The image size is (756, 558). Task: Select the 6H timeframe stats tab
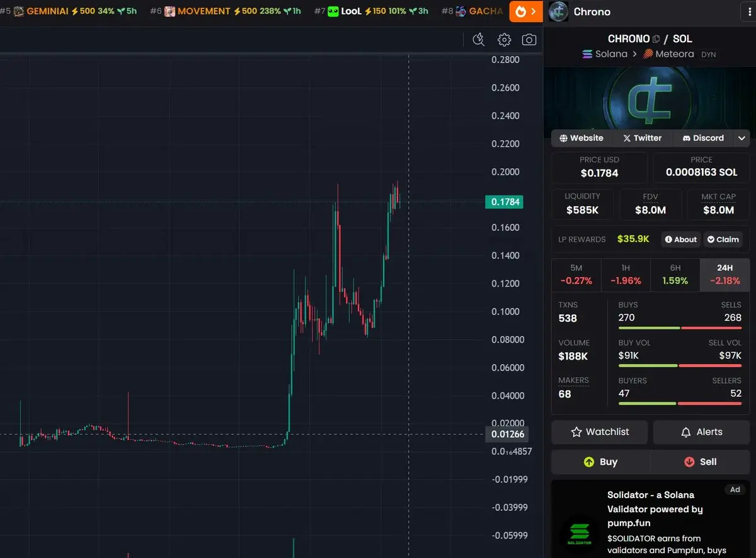[x=675, y=275]
